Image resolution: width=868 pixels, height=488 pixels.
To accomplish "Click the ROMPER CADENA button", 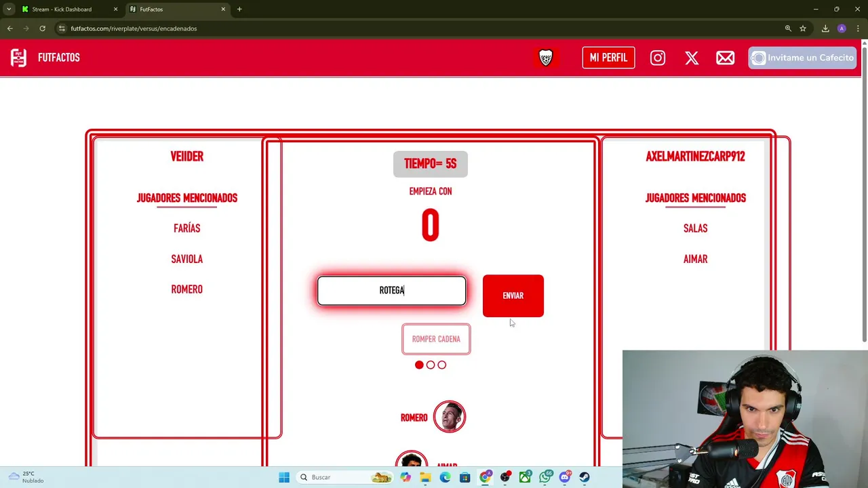I will point(436,339).
